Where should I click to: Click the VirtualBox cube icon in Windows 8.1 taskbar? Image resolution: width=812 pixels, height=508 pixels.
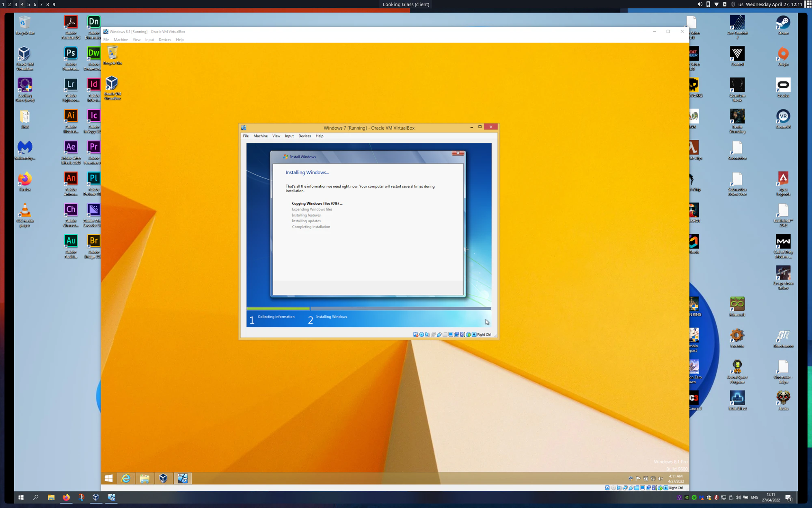[x=163, y=478]
